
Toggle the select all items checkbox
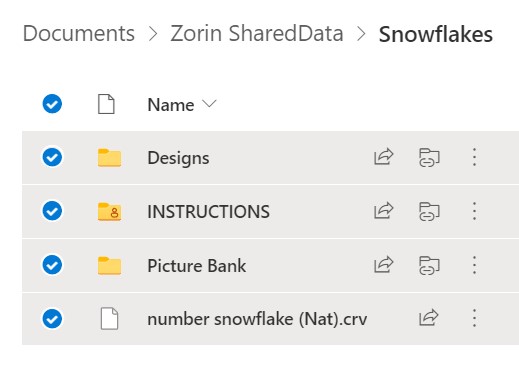tap(52, 104)
